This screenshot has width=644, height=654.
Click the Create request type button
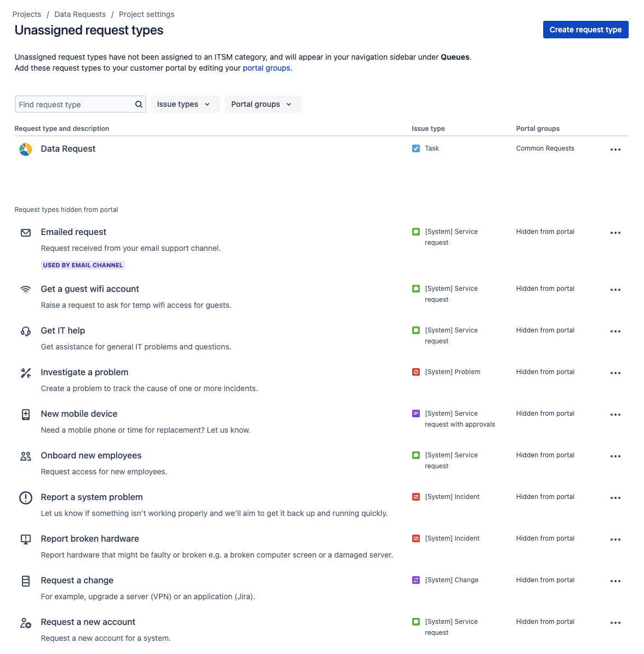tap(585, 30)
